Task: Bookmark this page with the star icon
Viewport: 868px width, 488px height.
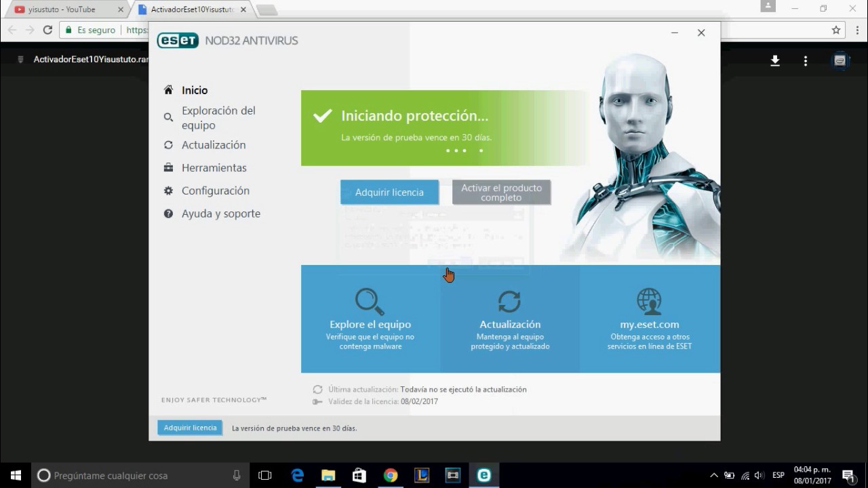Action: click(x=836, y=30)
